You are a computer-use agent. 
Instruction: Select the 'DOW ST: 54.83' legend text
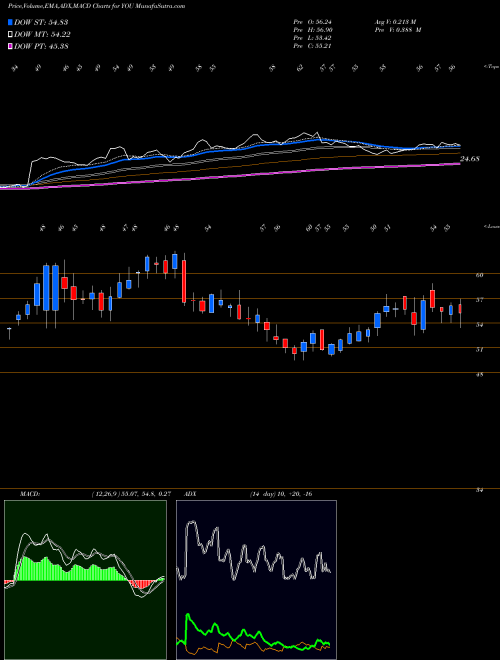(x=41, y=22)
